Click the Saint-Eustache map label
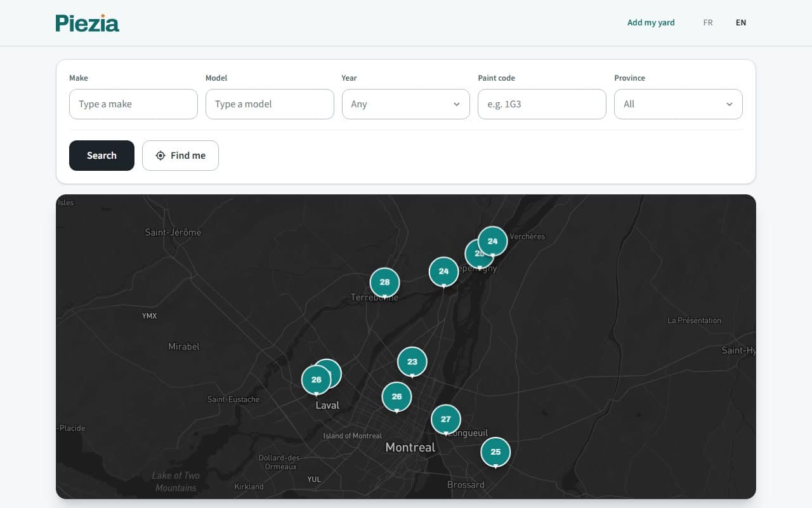 [233, 399]
